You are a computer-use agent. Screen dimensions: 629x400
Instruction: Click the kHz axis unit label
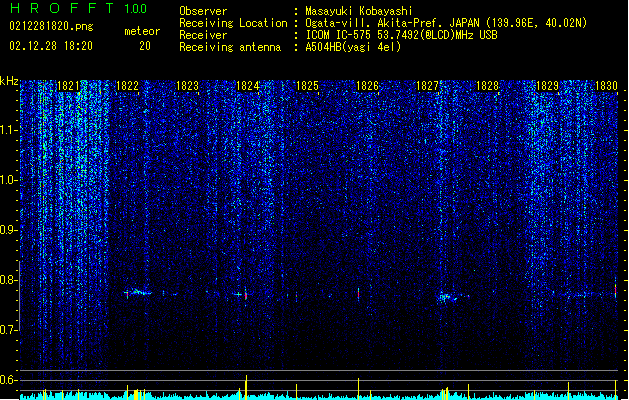click(9, 81)
